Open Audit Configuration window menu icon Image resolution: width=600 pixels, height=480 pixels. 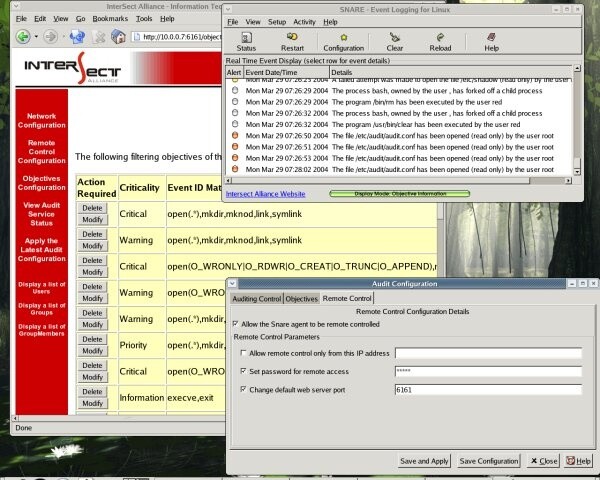232,283
